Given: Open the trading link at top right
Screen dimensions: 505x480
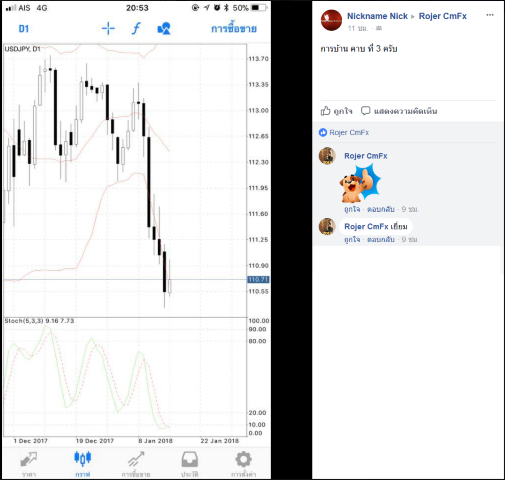Looking at the screenshot, I should pos(234,29).
